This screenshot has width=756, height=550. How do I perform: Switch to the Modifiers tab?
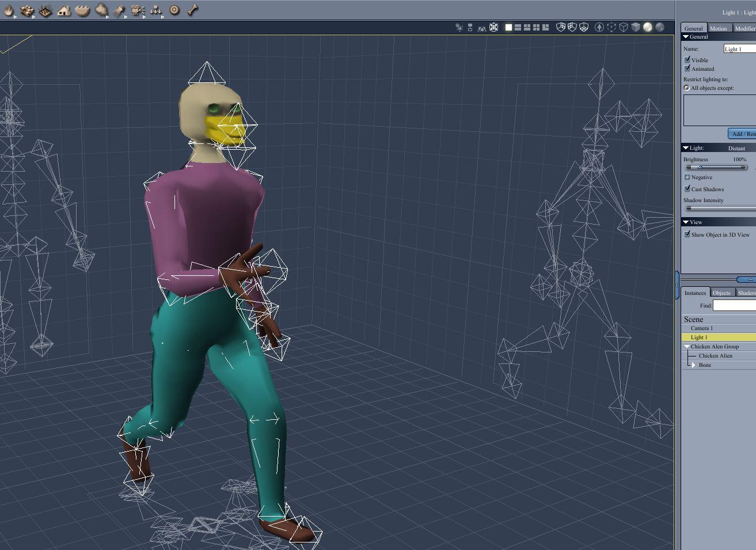click(744, 28)
